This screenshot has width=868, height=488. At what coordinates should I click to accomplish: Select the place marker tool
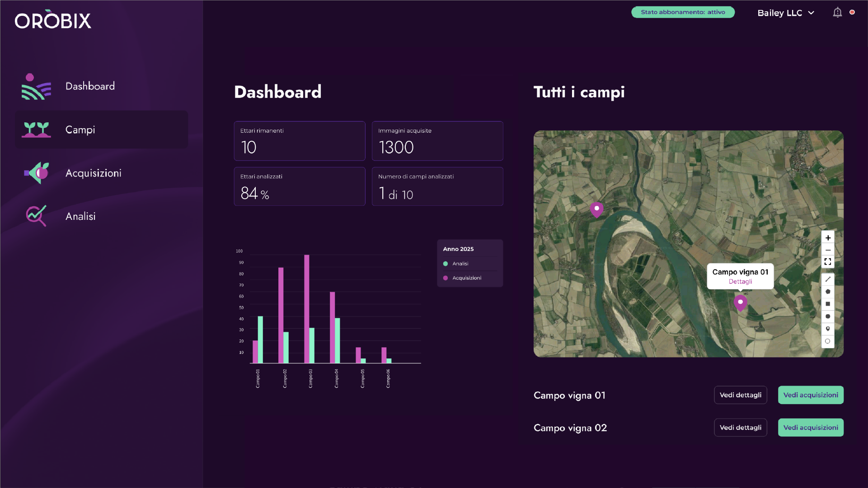point(828,329)
